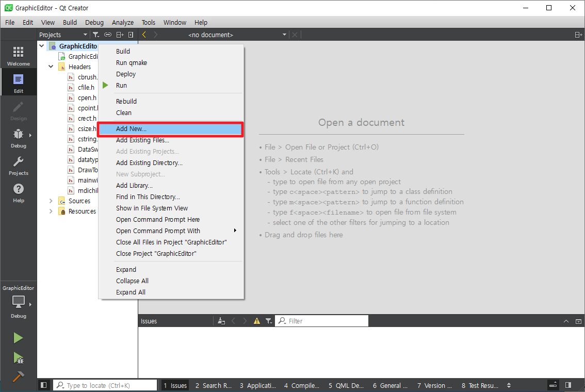Click the Issues Filter input field
The height and width of the screenshot is (392, 585).
(321, 321)
